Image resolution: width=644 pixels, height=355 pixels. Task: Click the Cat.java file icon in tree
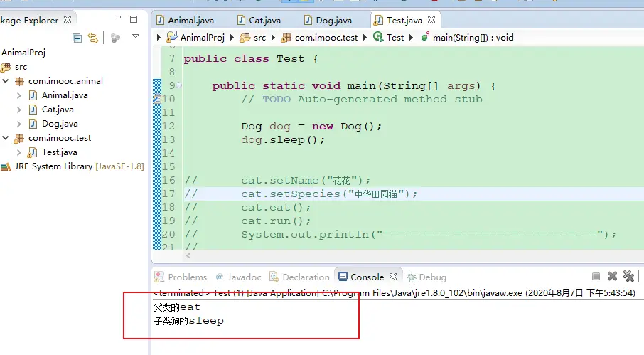33,110
